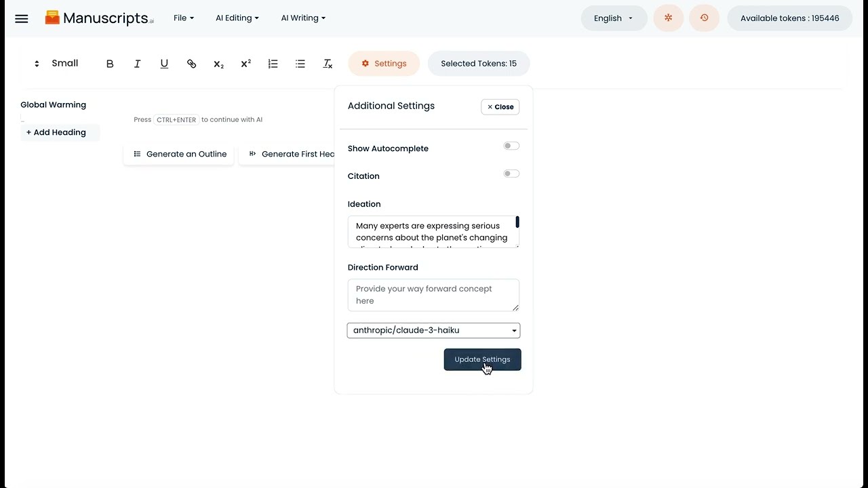Open the File menu
Viewport: 868px width, 488px height.
(x=184, y=18)
